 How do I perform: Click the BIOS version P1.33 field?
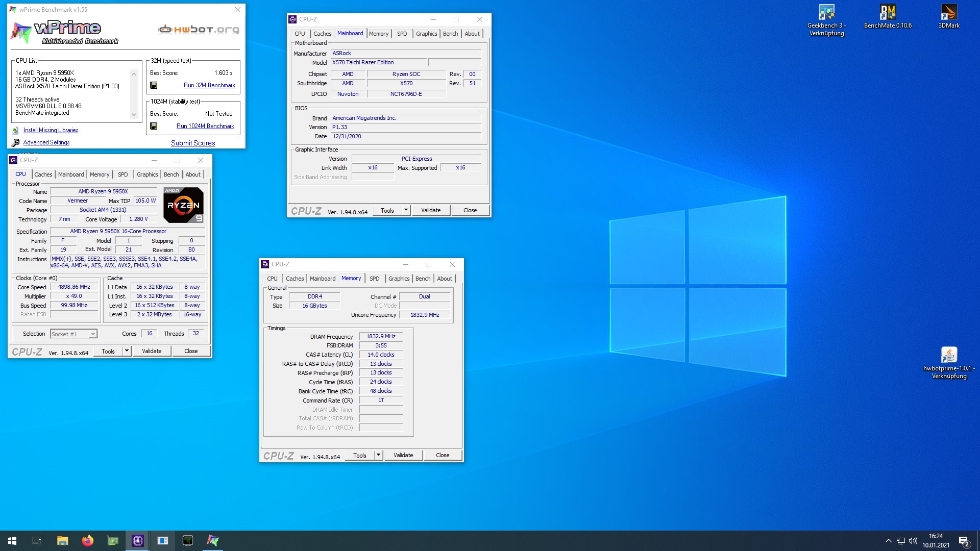coord(406,128)
